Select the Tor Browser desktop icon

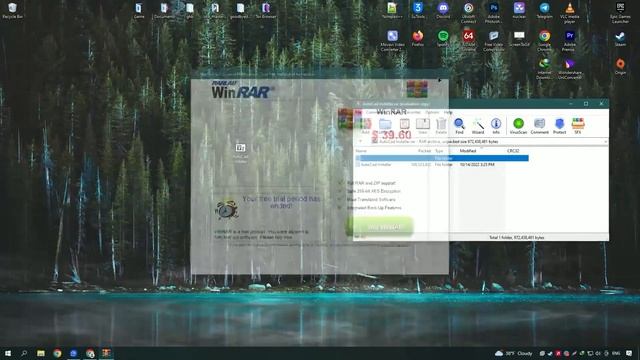click(266, 11)
